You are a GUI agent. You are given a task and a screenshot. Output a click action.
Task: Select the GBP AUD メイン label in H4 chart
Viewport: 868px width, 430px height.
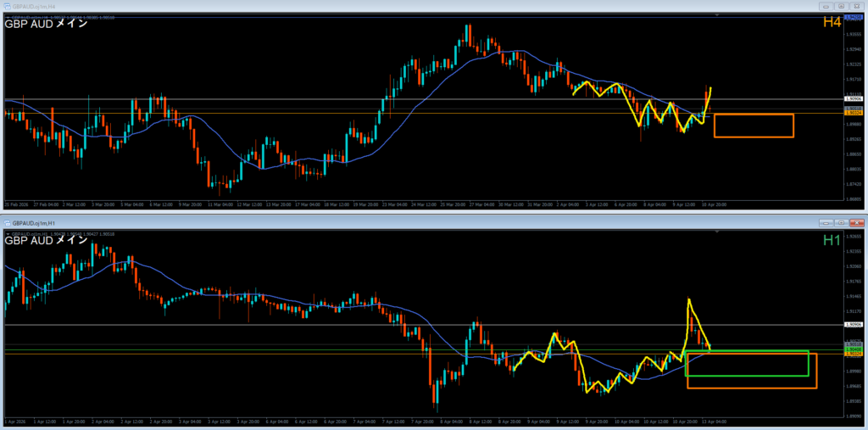[46, 24]
